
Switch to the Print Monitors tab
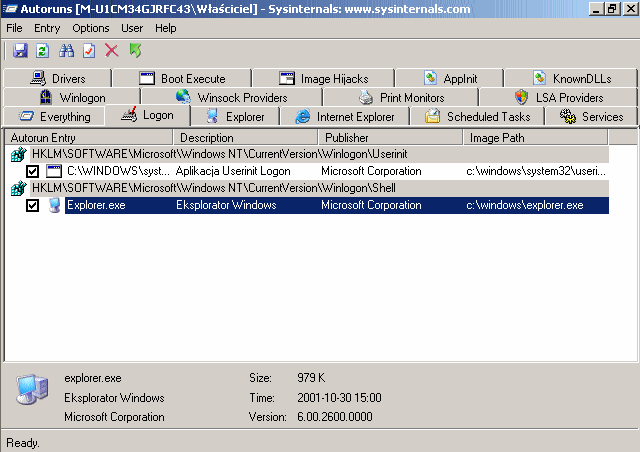(x=401, y=98)
